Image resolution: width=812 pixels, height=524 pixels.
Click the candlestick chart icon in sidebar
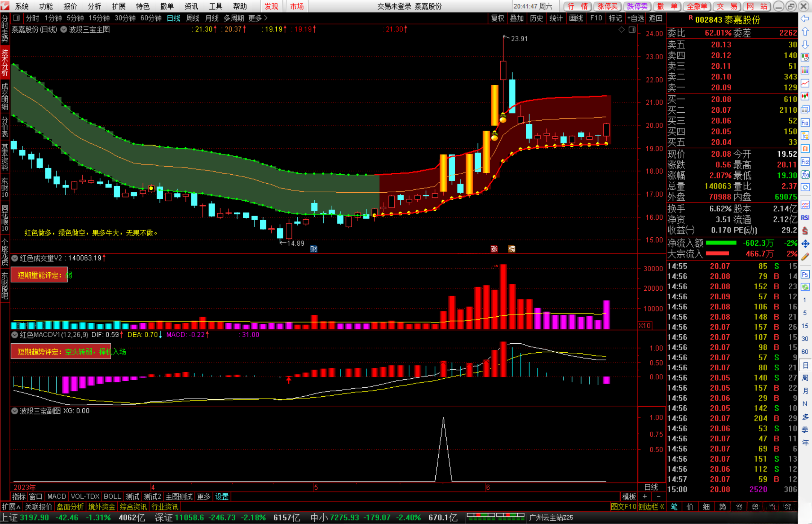tap(805, 97)
